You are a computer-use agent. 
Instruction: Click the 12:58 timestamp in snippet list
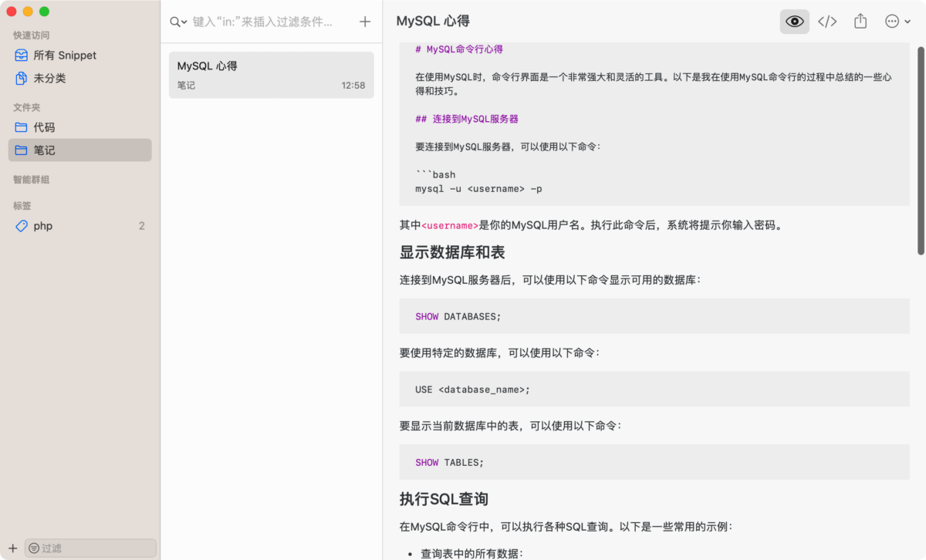coord(353,86)
